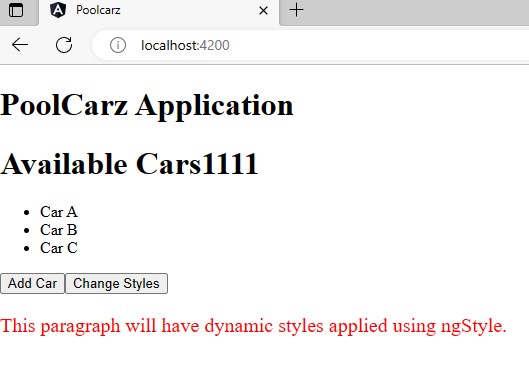Click the PoolCarz Application heading

click(147, 106)
